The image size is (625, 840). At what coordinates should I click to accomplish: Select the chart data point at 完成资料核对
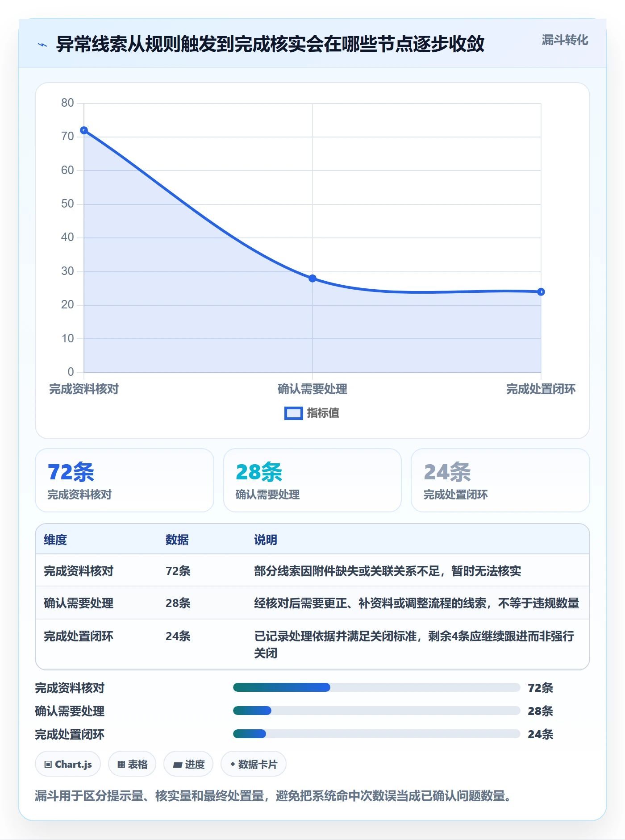pos(84,130)
